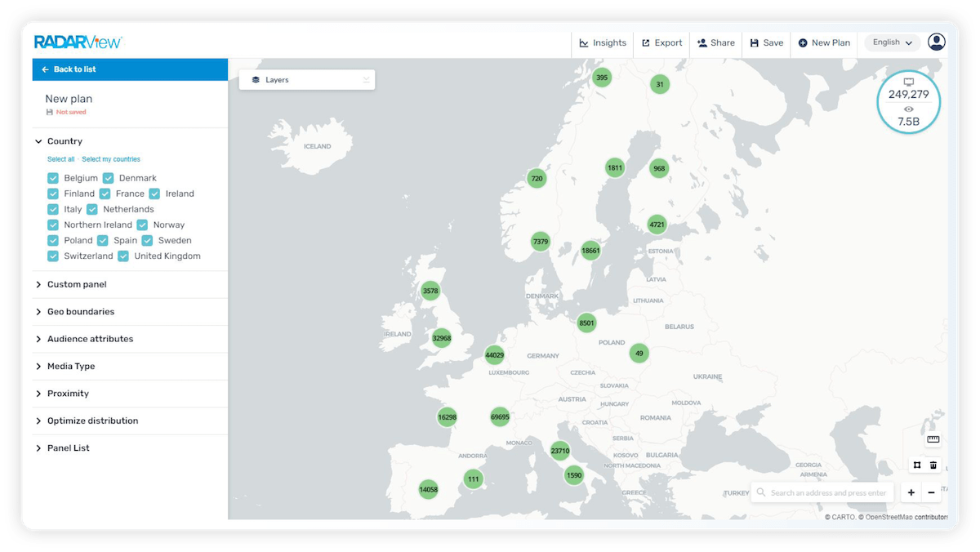Uncheck the Ireland checkbox
This screenshot has height=552, width=980.
[154, 194]
